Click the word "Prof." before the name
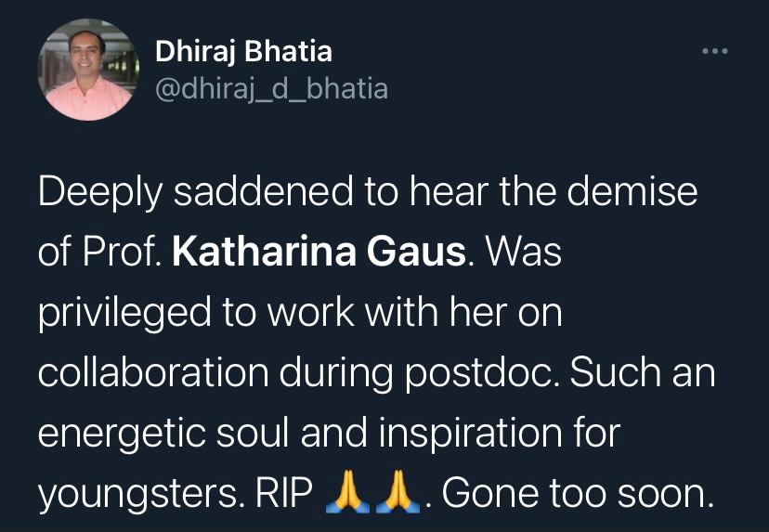The height and width of the screenshot is (532, 769). (126, 253)
